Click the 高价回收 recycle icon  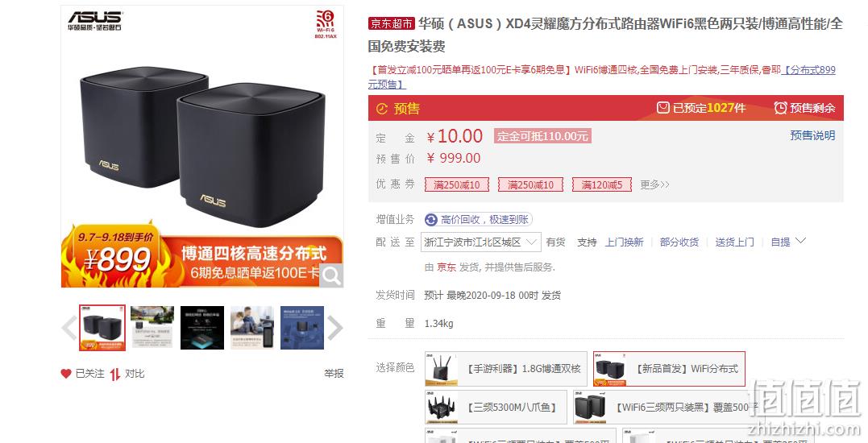click(430, 220)
